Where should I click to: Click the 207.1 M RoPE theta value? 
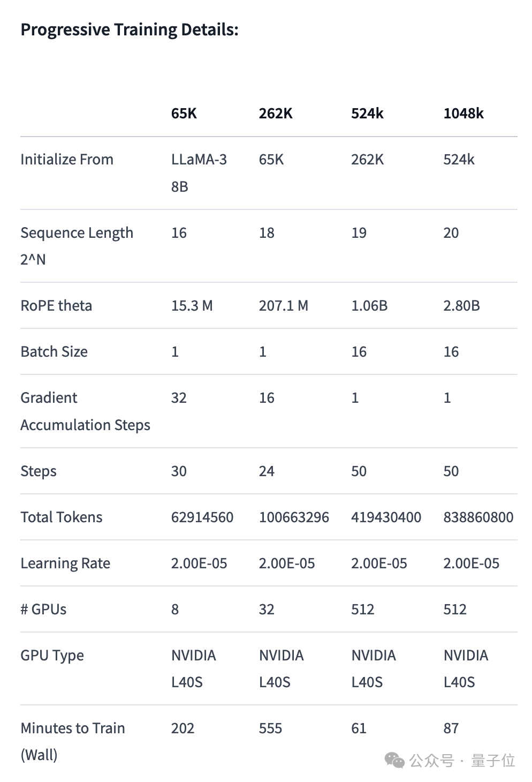click(x=284, y=305)
